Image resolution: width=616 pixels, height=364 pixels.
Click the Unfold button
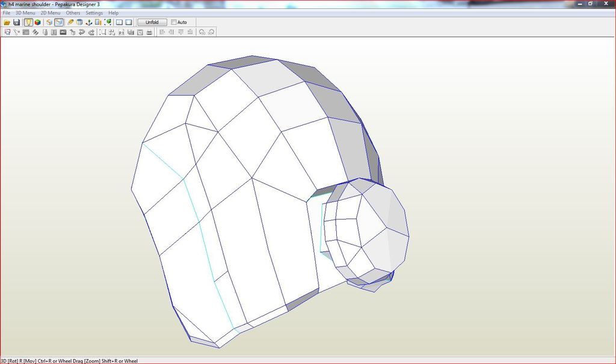[x=152, y=22]
